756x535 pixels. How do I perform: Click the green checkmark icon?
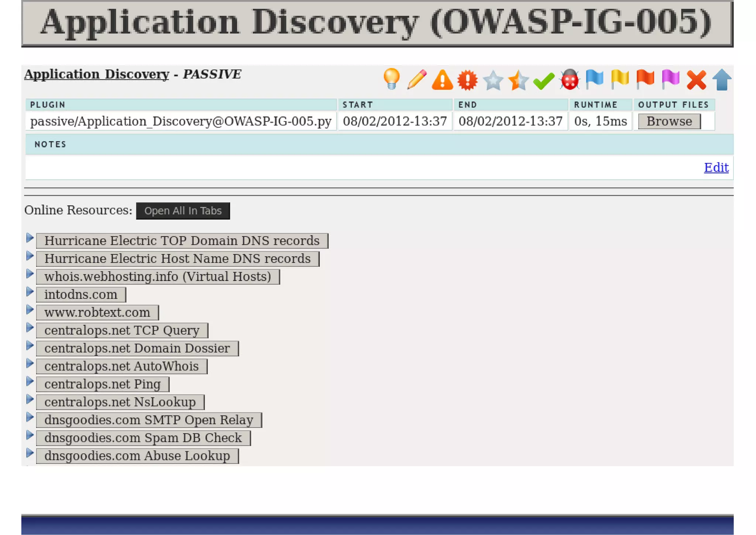pos(544,81)
